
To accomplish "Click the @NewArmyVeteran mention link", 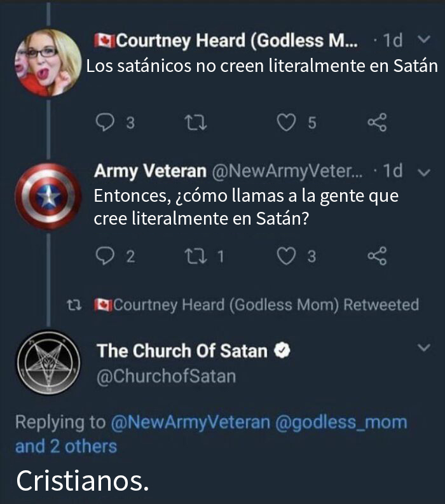I will (190, 422).
